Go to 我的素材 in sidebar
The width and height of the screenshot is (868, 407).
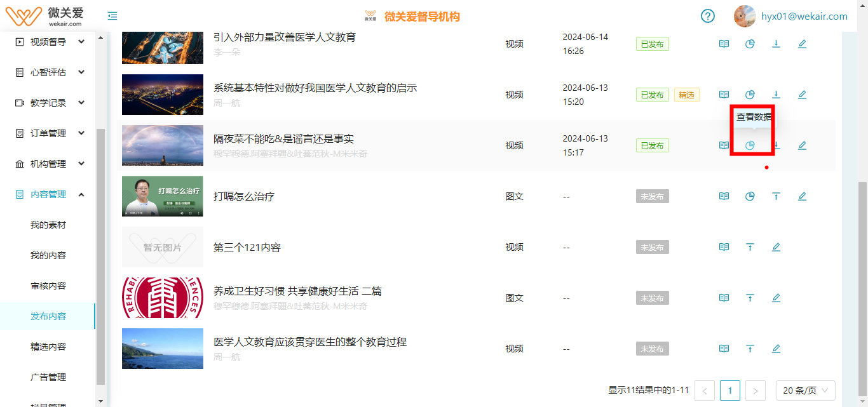pos(48,225)
